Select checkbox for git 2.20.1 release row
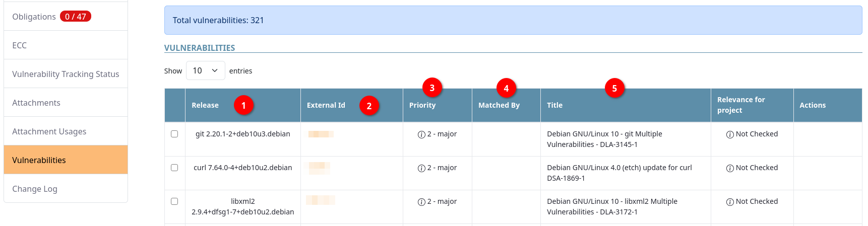The width and height of the screenshot is (868, 226). (174, 134)
